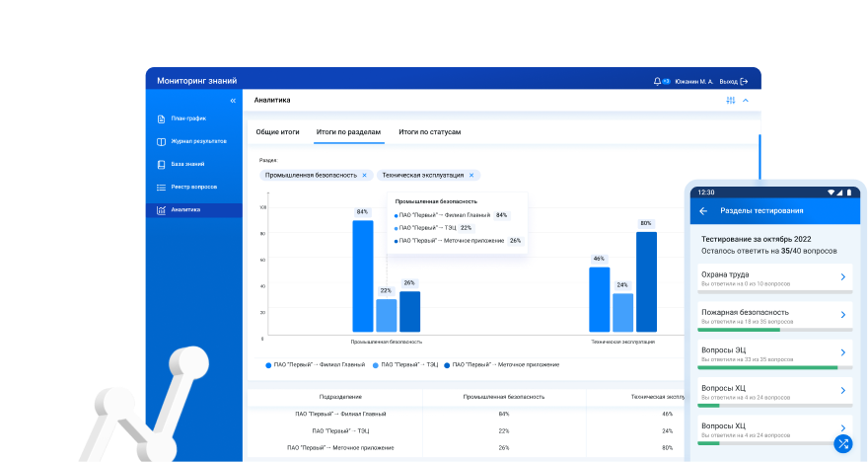
Task: Click table row ПАО "Первый" → ТЭЦ
Action: tap(465, 431)
